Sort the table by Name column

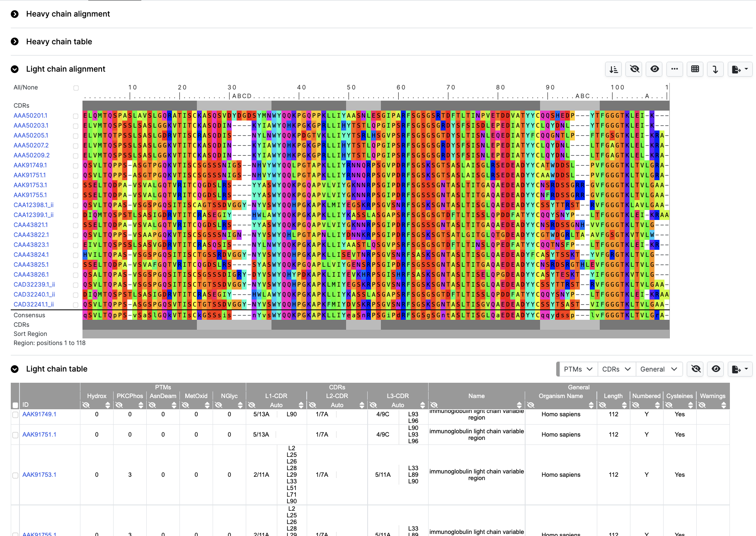[519, 405]
